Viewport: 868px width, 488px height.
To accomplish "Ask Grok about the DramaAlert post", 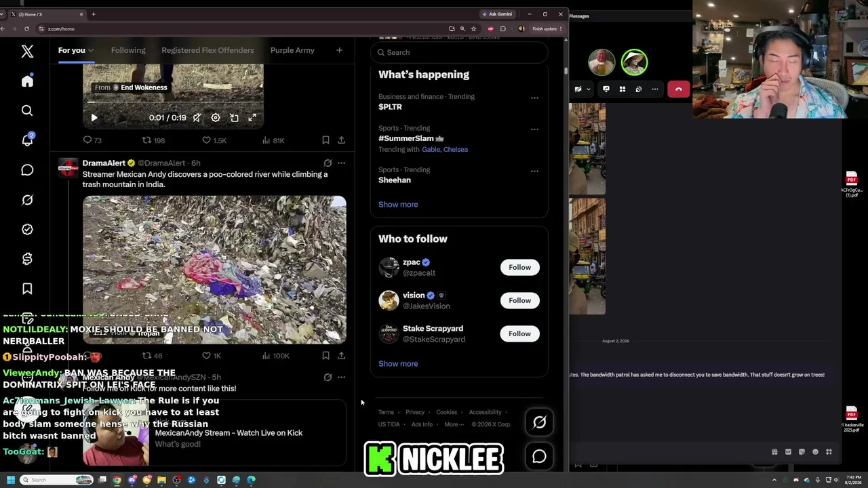I will [x=328, y=163].
